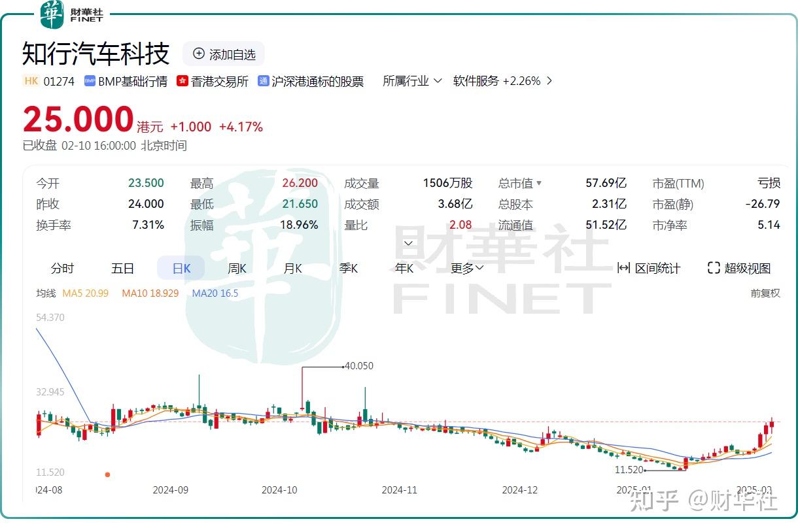Click the 市盈(静) value -26.79
The height and width of the screenshot is (532, 798).
tap(763, 205)
